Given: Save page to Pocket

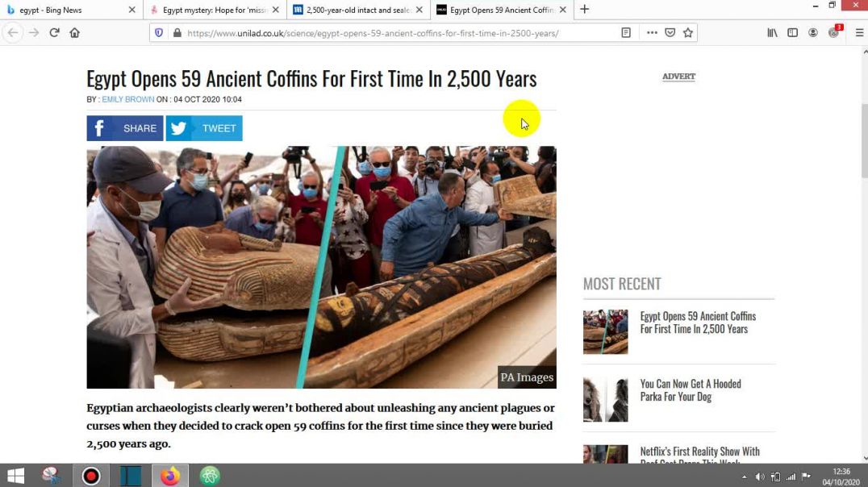Looking at the screenshot, I should 670,32.
